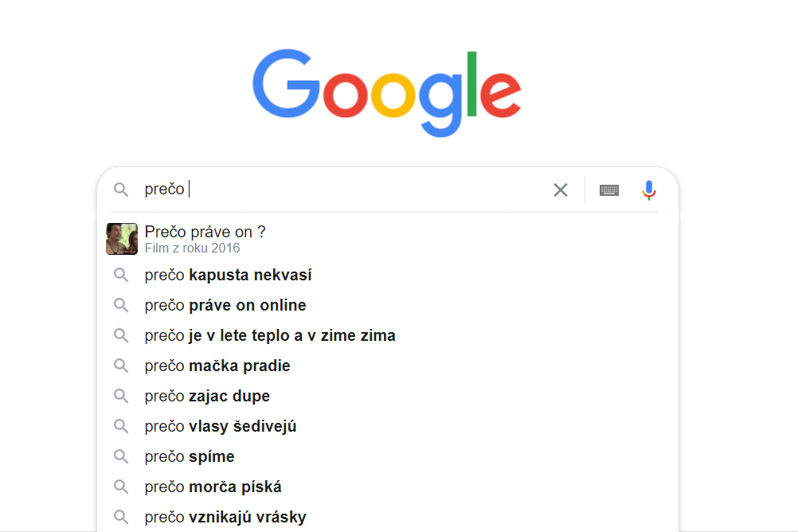Image resolution: width=798 pixels, height=532 pixels.
Task: Select the suggestion "prečo morča píská"
Action: pyautogui.click(x=388, y=487)
